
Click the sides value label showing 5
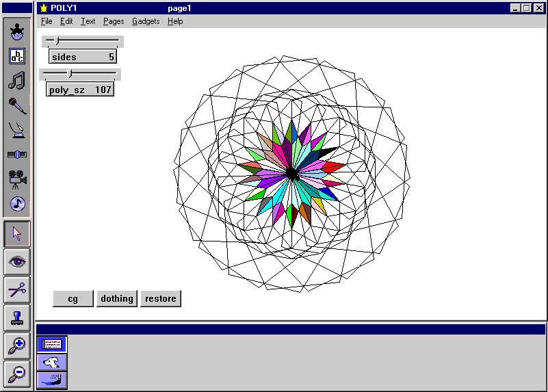83,57
